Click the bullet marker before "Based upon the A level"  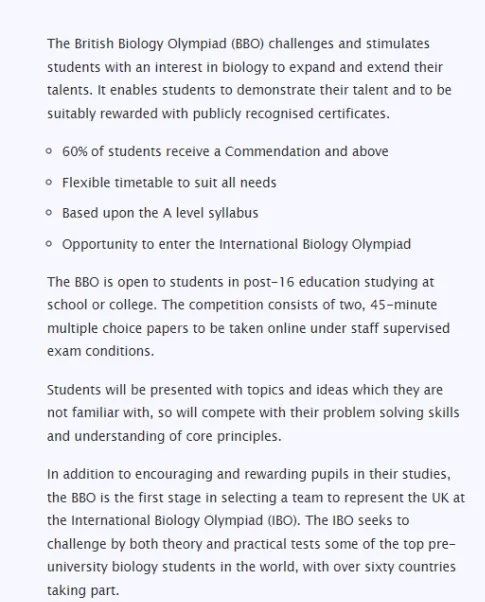pyautogui.click(x=49, y=213)
